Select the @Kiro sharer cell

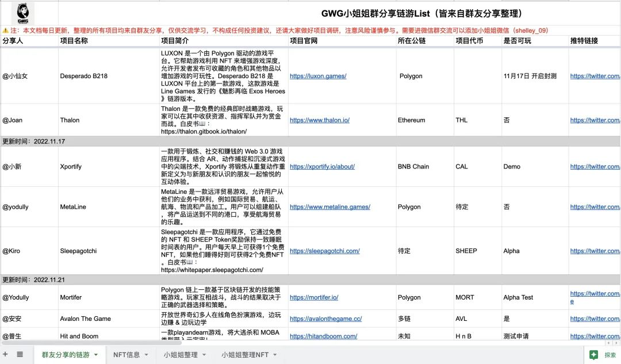click(29, 251)
